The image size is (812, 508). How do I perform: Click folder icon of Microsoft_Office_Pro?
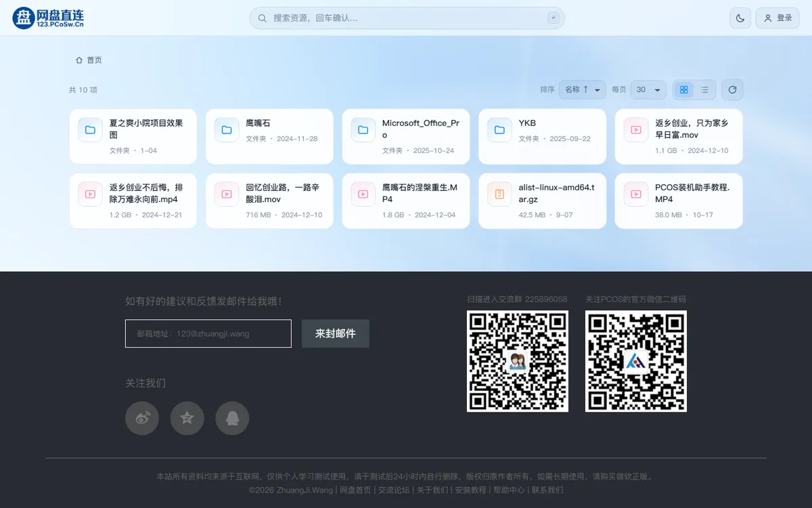click(363, 129)
